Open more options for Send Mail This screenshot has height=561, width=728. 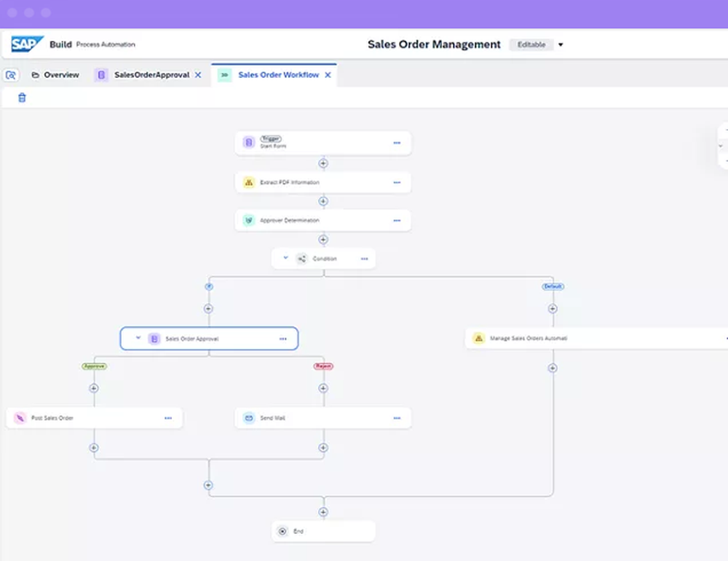397,418
